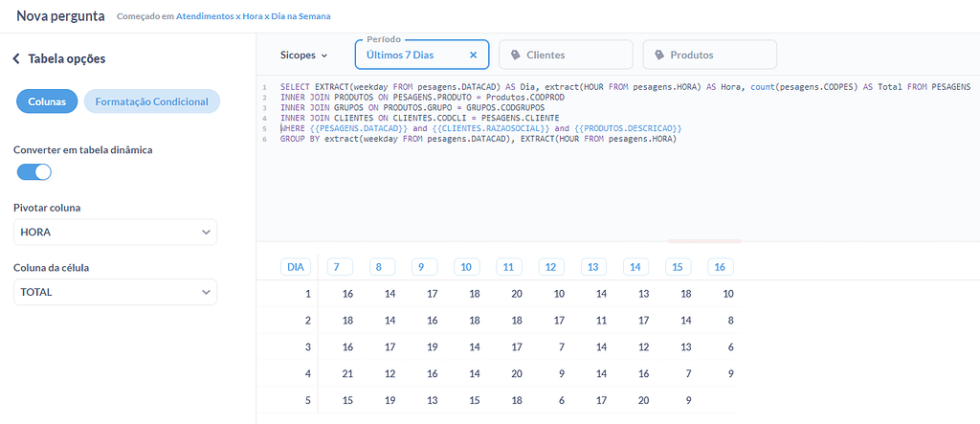The width and height of the screenshot is (980, 424).
Task: Click the tag icon in Clientes filter
Action: coord(516,56)
